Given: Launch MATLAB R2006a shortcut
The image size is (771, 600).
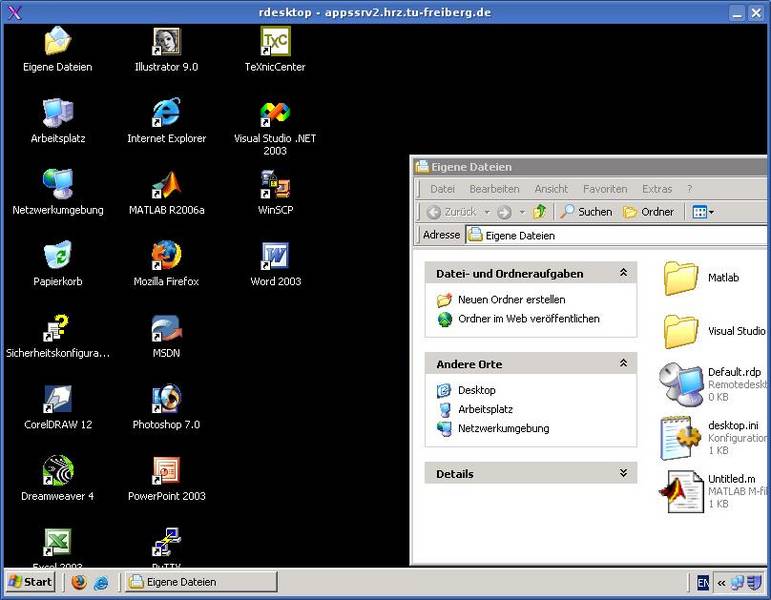Looking at the screenshot, I should (x=166, y=192).
